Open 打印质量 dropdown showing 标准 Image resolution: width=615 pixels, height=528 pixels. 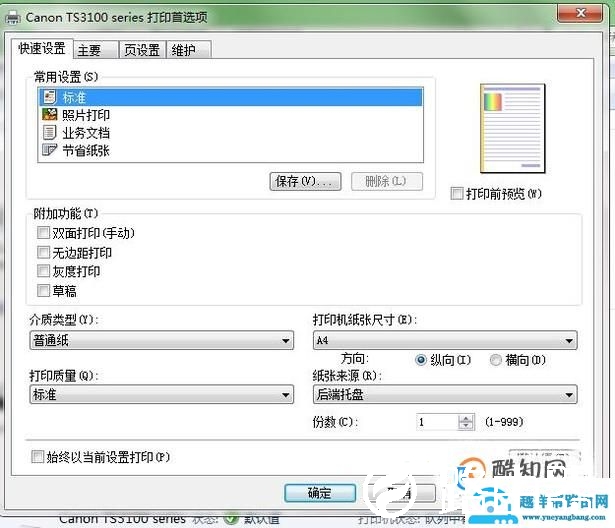click(162, 394)
